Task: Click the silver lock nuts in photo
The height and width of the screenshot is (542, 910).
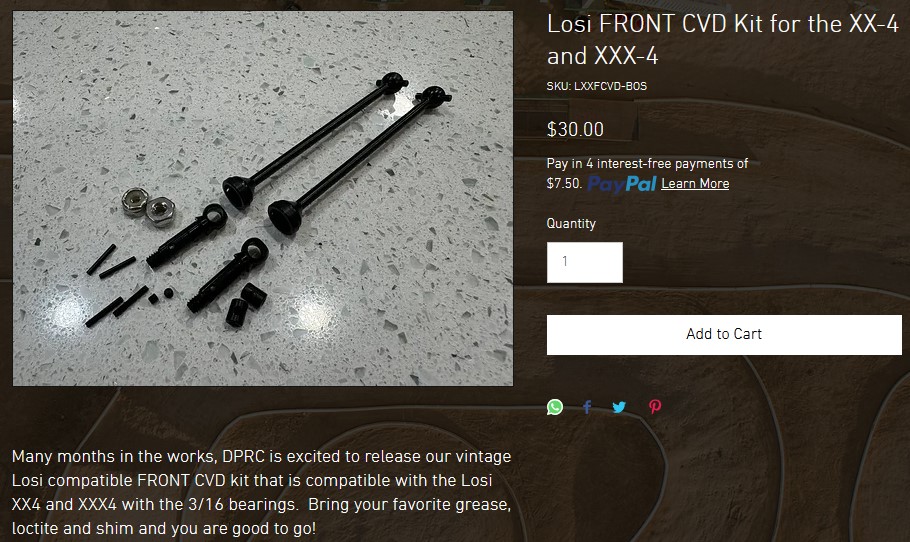Action: (x=149, y=207)
